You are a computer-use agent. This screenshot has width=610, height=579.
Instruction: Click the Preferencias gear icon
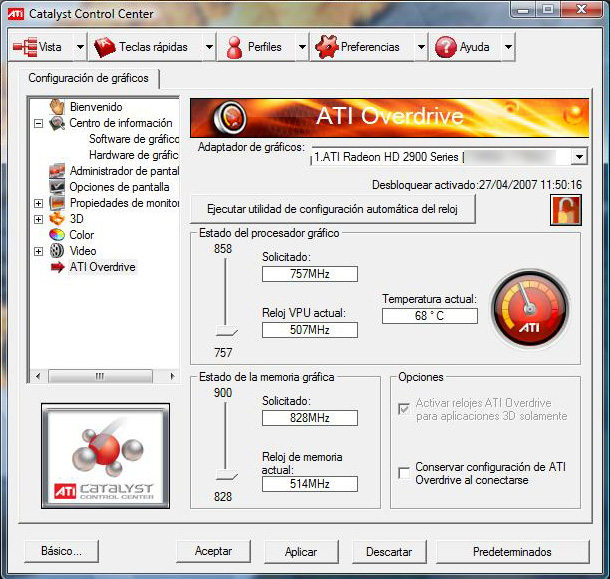click(327, 47)
